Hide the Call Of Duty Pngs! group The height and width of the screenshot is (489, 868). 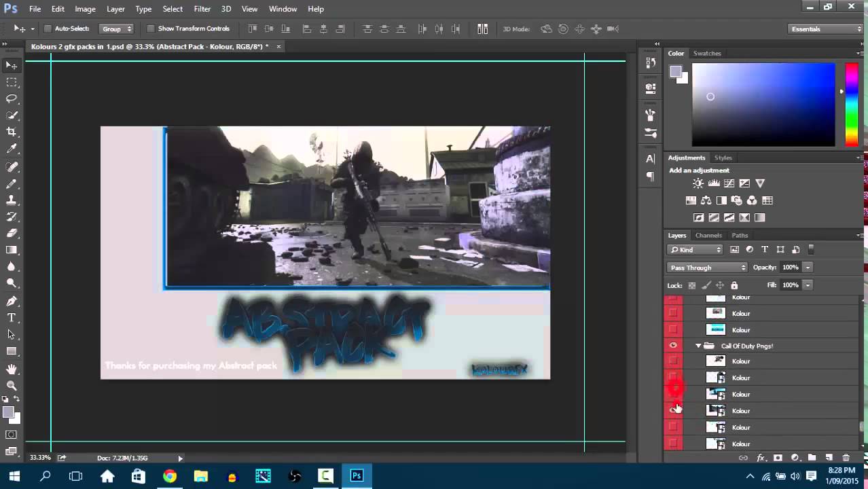(x=673, y=346)
